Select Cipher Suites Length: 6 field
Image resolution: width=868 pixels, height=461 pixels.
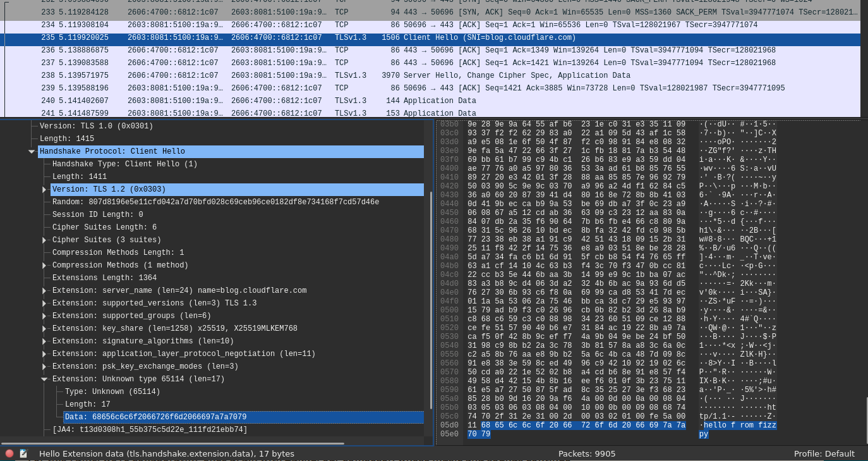(104, 228)
